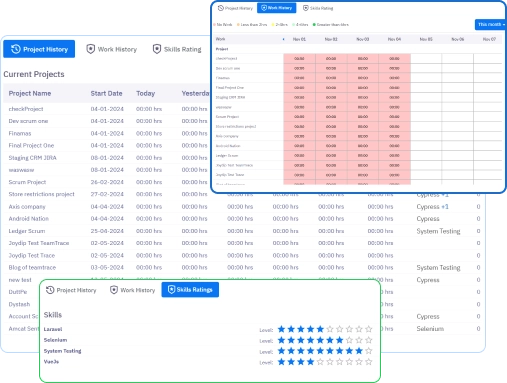The image size is (507, 383).
Task: Click the last empty star for System Testing
Action: (369, 351)
